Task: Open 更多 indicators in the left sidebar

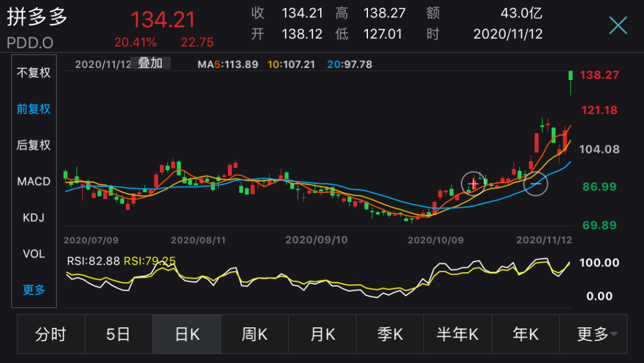Action: (33, 290)
